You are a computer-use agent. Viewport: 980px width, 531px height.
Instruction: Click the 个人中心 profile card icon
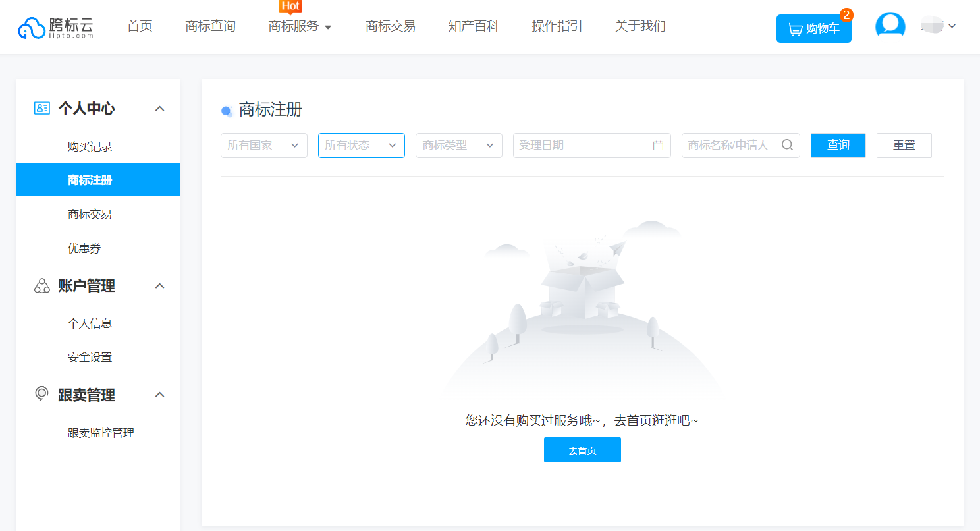(x=41, y=108)
